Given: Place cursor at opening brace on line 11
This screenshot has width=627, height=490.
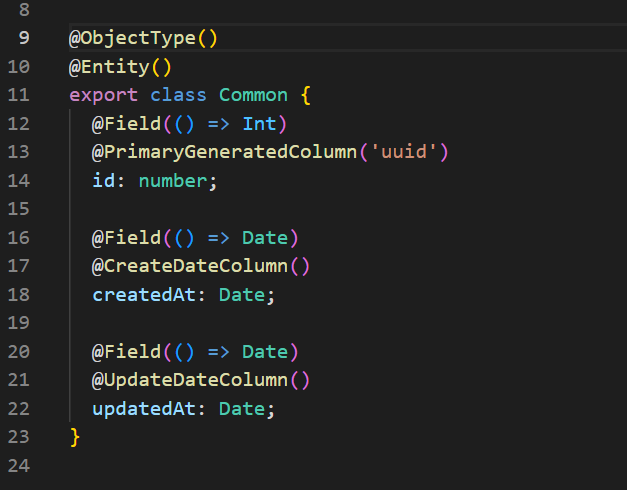Looking at the screenshot, I should coord(306,96).
